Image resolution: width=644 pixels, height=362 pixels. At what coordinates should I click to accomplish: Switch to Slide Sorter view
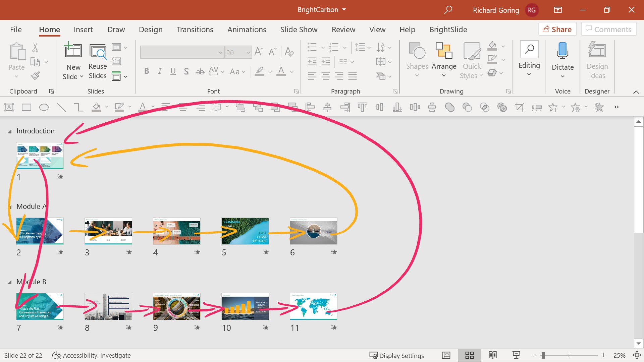[470, 355]
